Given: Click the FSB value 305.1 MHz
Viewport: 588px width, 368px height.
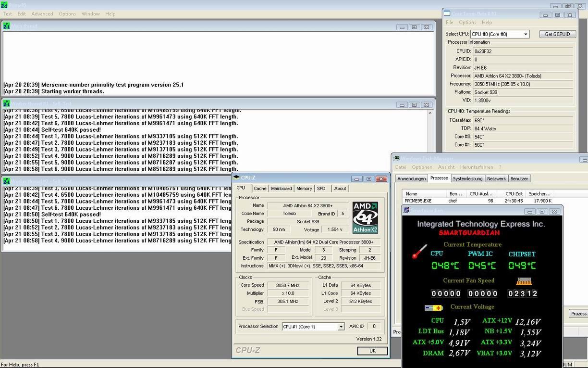Looking at the screenshot, I should coord(288,302).
